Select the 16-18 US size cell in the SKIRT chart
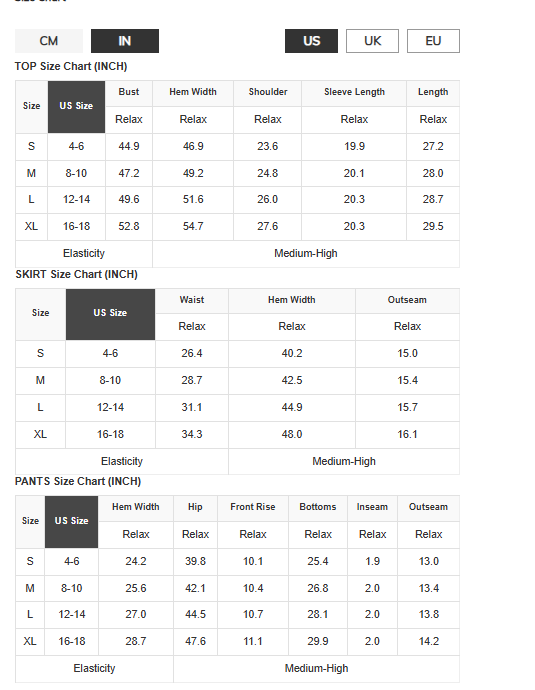The width and height of the screenshot is (535, 690). pyautogui.click(x=110, y=435)
